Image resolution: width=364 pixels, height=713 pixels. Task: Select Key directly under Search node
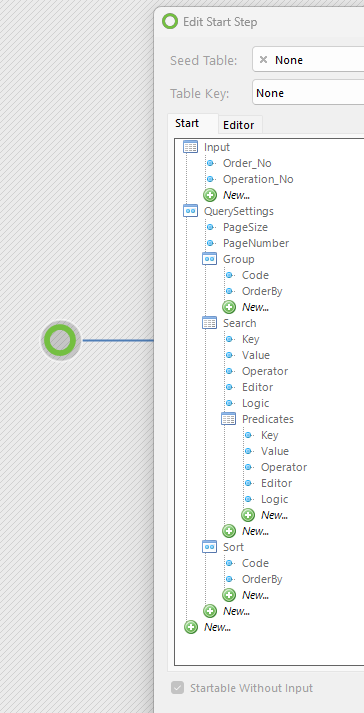click(250, 339)
